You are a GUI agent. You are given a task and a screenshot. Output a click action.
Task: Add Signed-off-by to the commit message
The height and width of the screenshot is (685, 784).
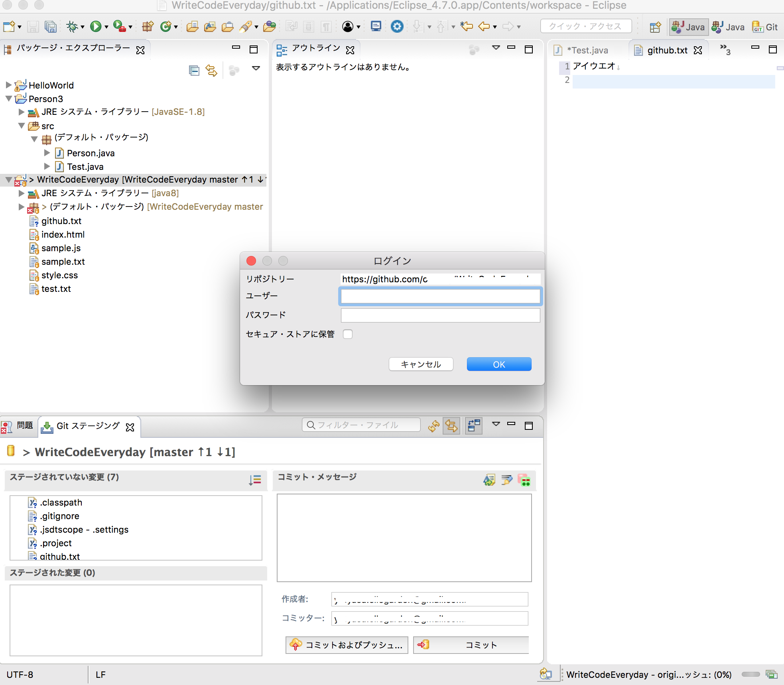(x=507, y=480)
